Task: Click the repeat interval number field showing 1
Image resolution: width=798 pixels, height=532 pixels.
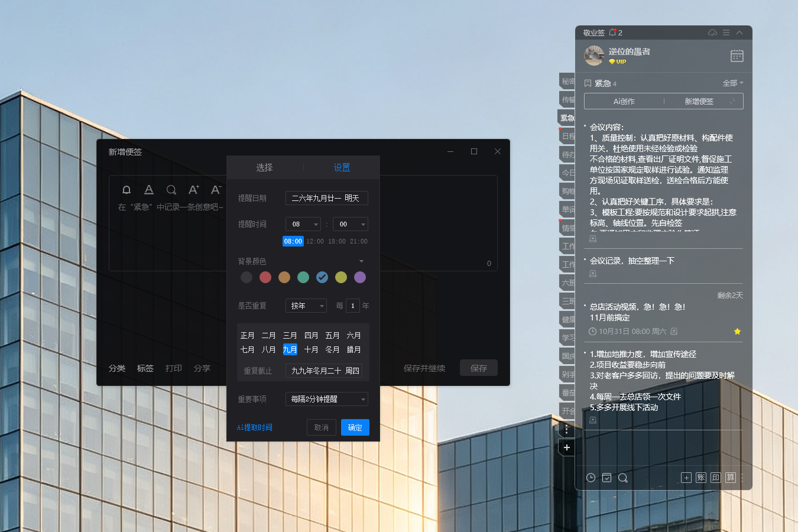Action: tap(353, 306)
